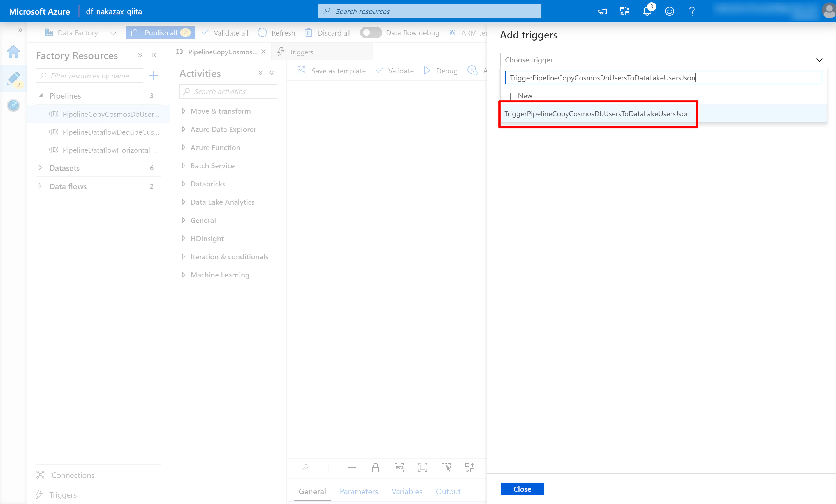Click the Filter resources by name field
This screenshot has height=504, width=836.
pyautogui.click(x=90, y=76)
